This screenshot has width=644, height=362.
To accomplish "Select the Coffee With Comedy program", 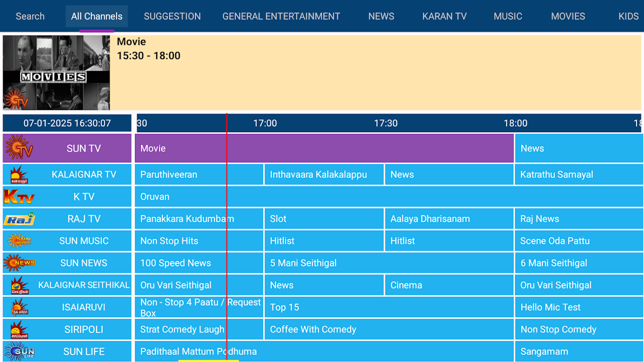I will [x=389, y=330].
